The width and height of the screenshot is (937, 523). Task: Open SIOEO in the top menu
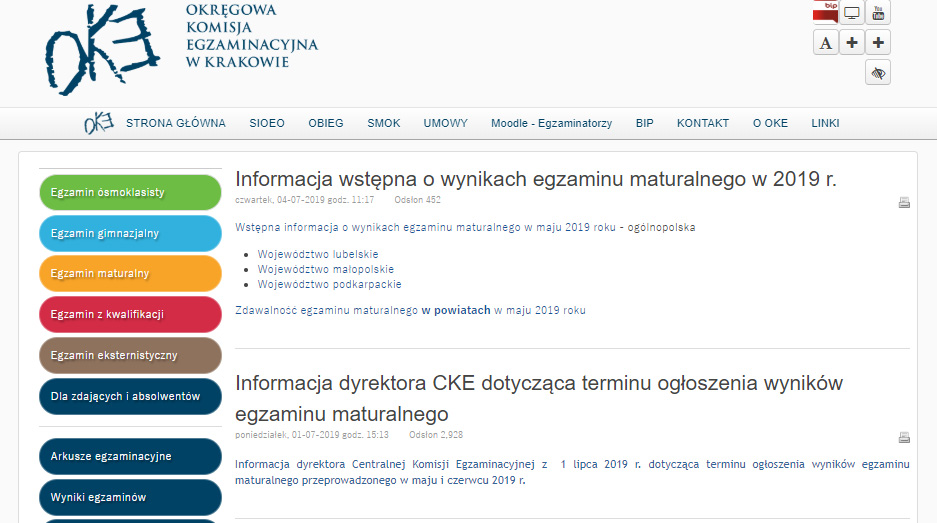click(x=267, y=124)
